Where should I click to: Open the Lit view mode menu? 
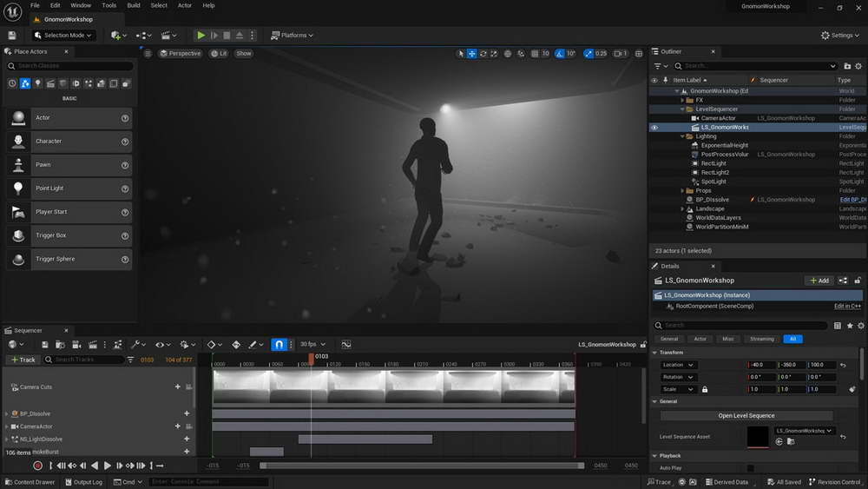tap(220, 53)
